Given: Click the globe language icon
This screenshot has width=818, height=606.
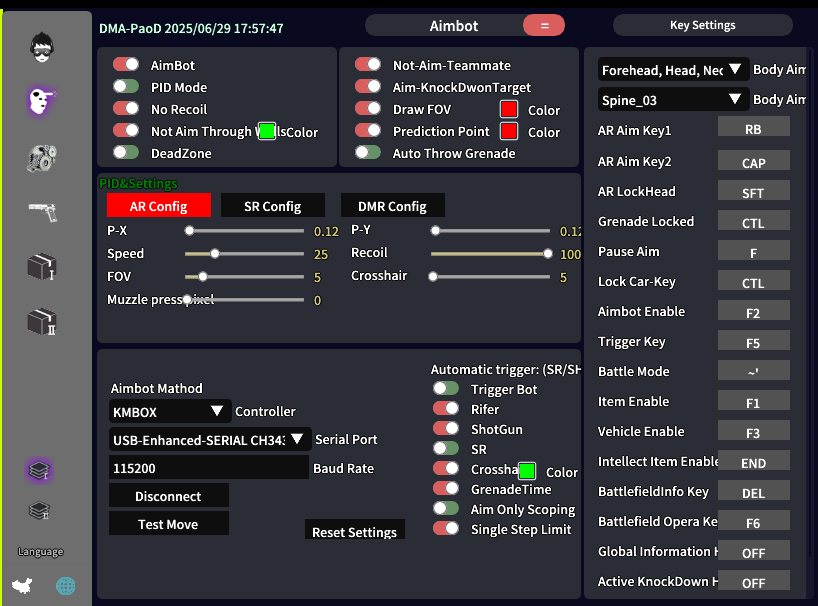Looking at the screenshot, I should (x=66, y=586).
